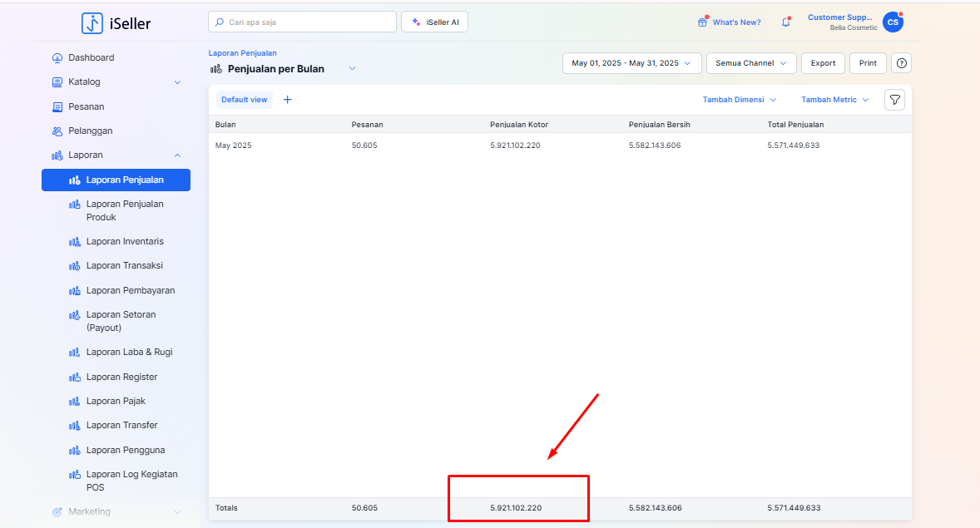Image resolution: width=980 pixels, height=528 pixels.
Task: Expand the Katalog menu chevron
Action: (x=177, y=82)
